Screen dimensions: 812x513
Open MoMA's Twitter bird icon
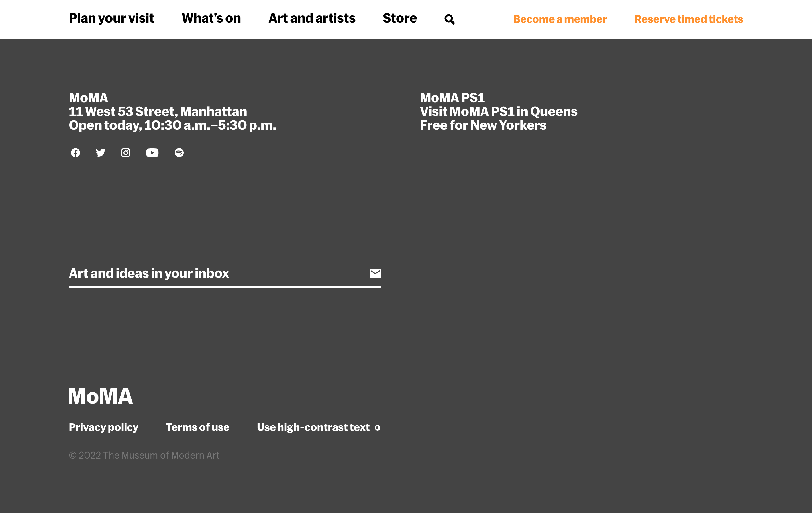point(101,153)
